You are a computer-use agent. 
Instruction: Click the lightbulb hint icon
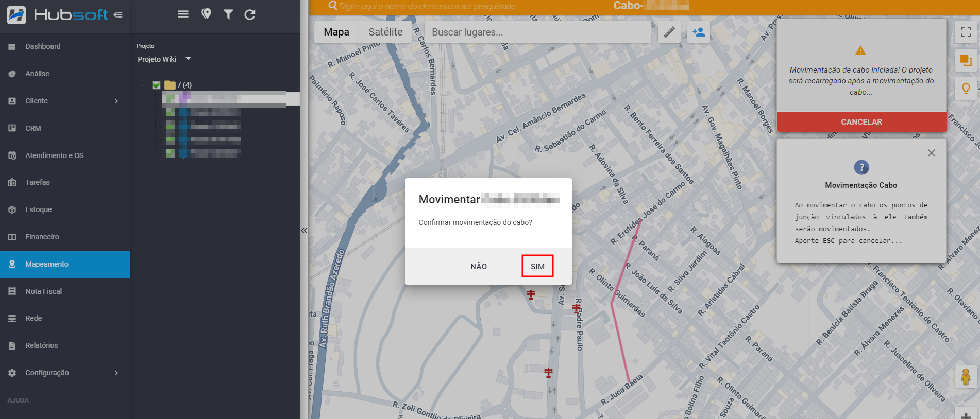tap(966, 88)
